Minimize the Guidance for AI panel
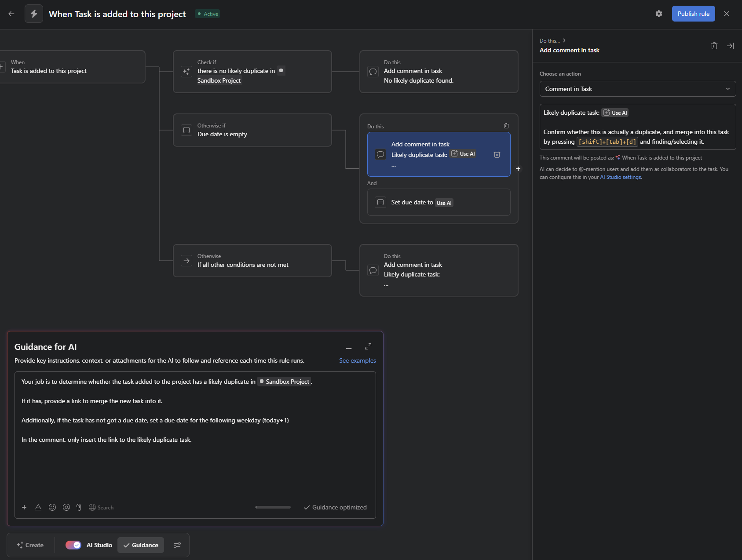Viewport: 742px width, 560px height. pyautogui.click(x=349, y=348)
